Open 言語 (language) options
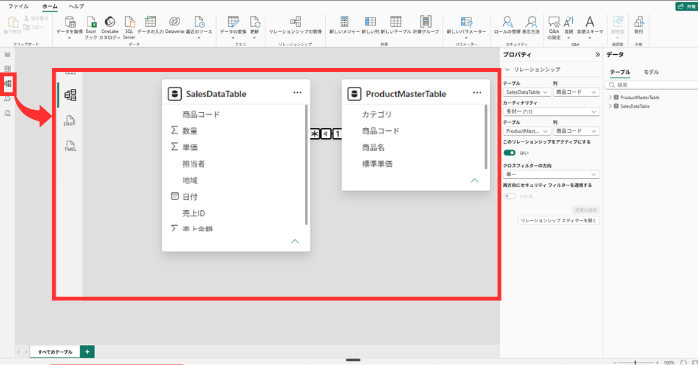Screen dimensions: 698x365 (568, 28)
